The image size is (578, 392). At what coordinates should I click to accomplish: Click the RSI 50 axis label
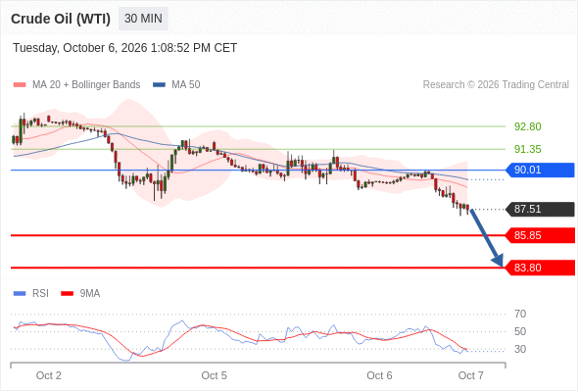click(x=520, y=331)
